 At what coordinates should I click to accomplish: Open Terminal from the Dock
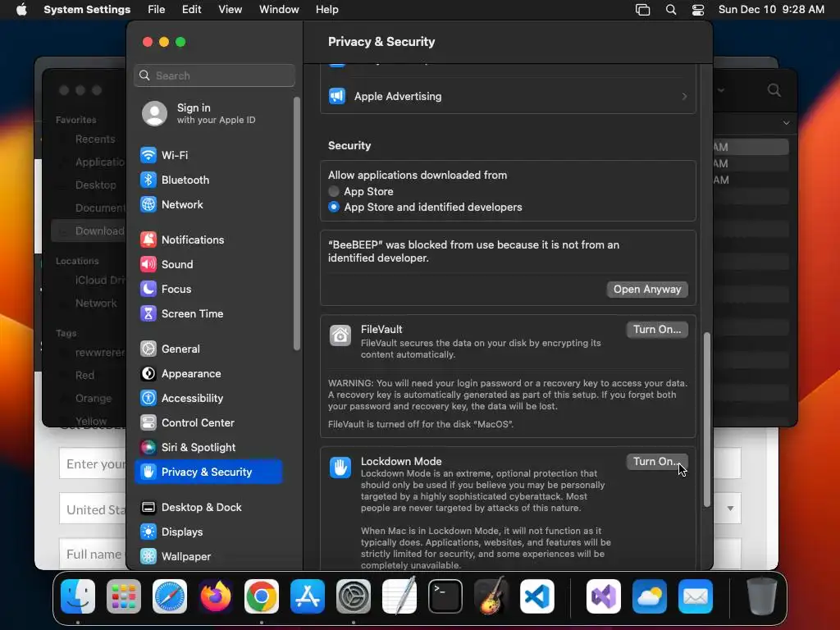tap(445, 596)
